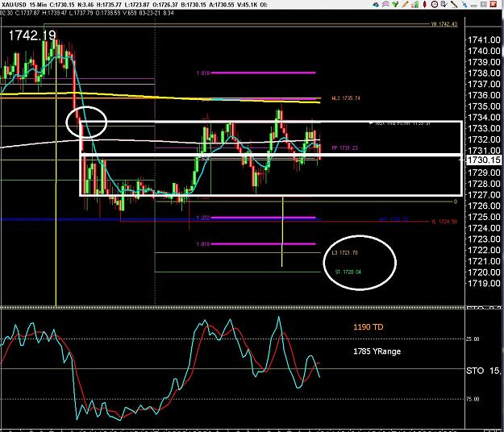Click 1719.00 on the price axis
504x432 pixels.
(x=484, y=283)
